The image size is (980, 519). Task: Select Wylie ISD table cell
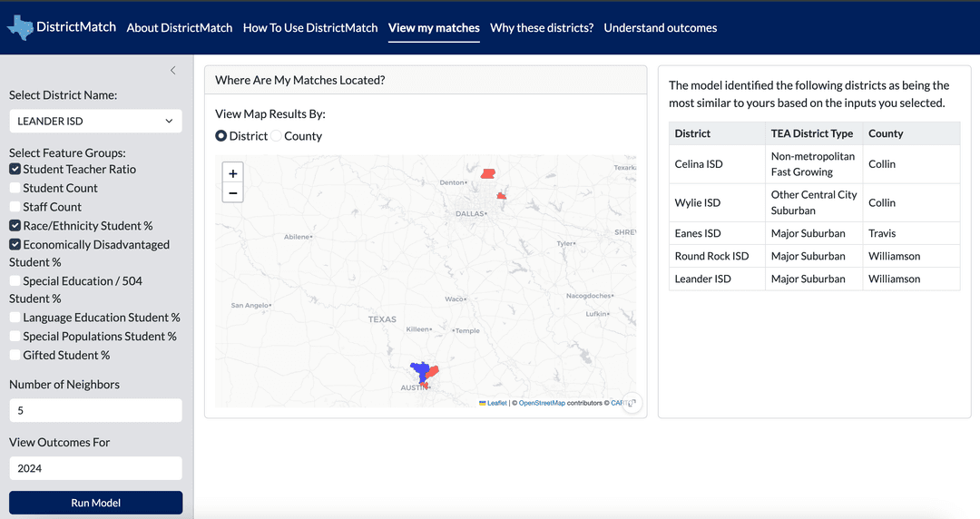point(717,202)
